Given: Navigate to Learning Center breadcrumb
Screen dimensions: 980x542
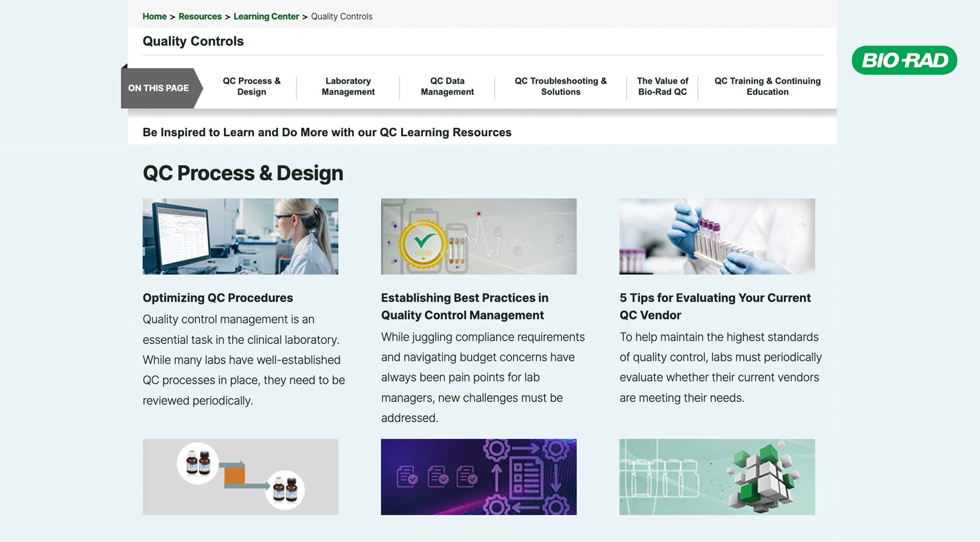Looking at the screenshot, I should pos(266,17).
